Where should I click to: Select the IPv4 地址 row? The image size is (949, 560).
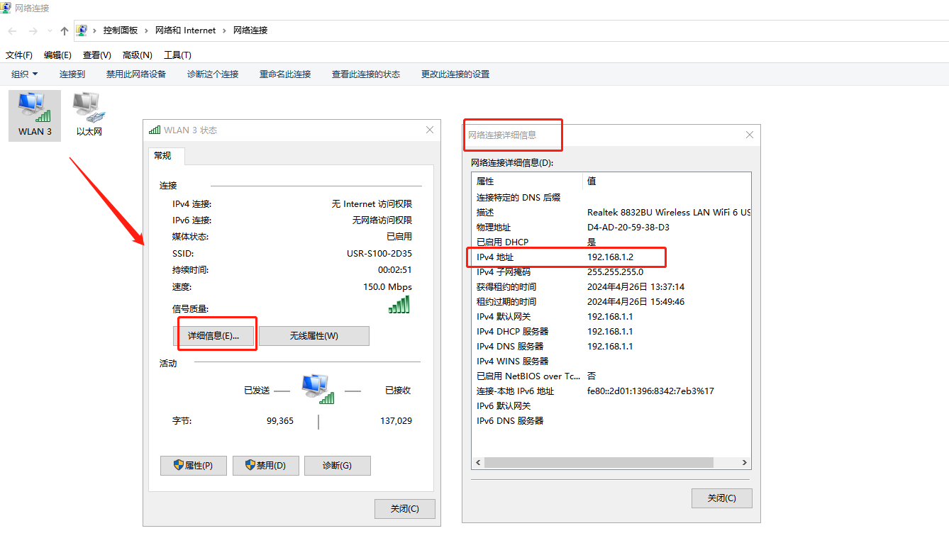[611, 257]
